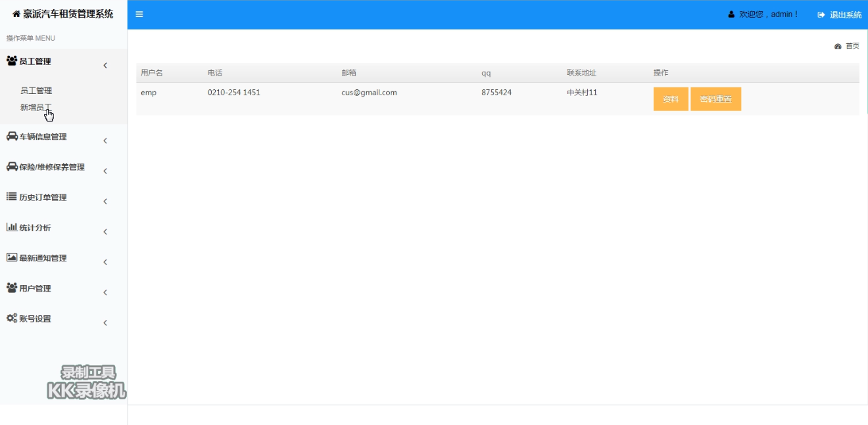Click the 联系地址 column header
Viewport: 868px width, 425px height.
click(582, 73)
